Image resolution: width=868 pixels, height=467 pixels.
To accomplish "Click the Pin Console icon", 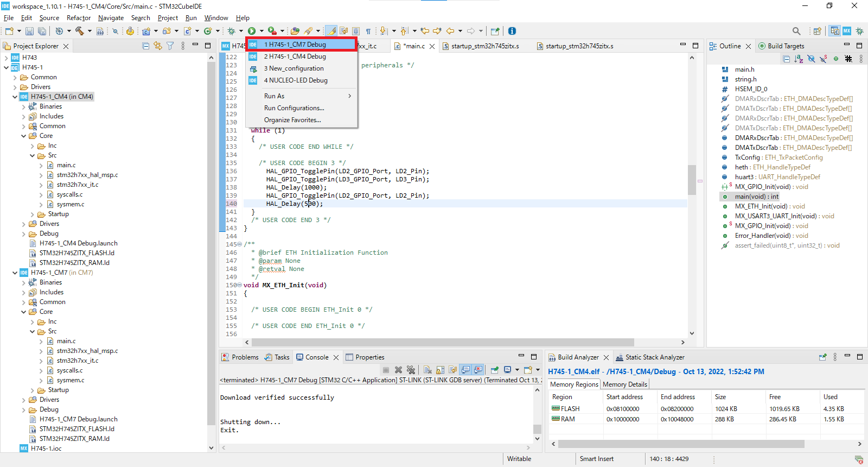I will tap(494, 370).
